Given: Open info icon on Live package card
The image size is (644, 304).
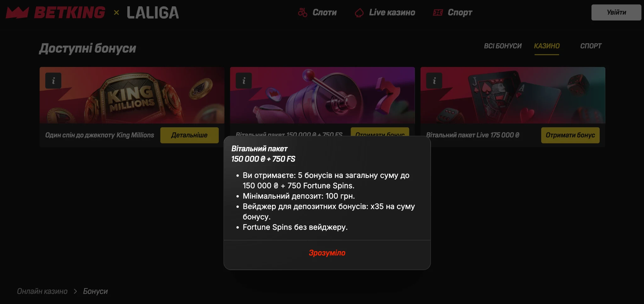Looking at the screenshot, I should (x=434, y=81).
